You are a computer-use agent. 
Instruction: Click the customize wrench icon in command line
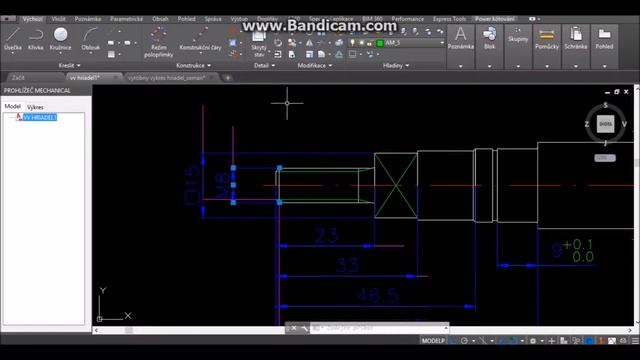pyautogui.click(x=304, y=328)
